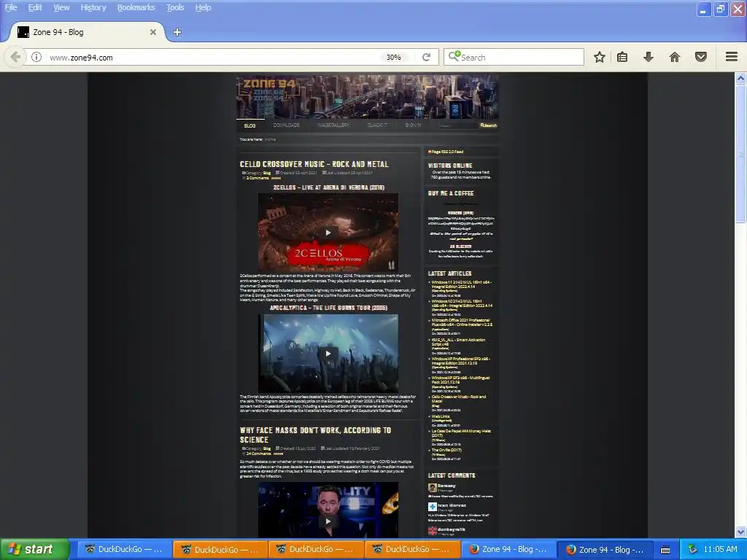Focus the browser Search field
The image size is (747, 560).
tap(514, 57)
